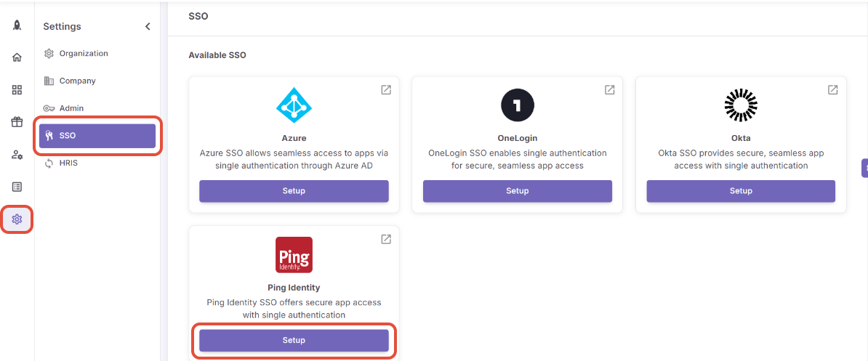Open the dashboard grid icon
Image resolution: width=868 pixels, height=361 pixels.
click(17, 90)
